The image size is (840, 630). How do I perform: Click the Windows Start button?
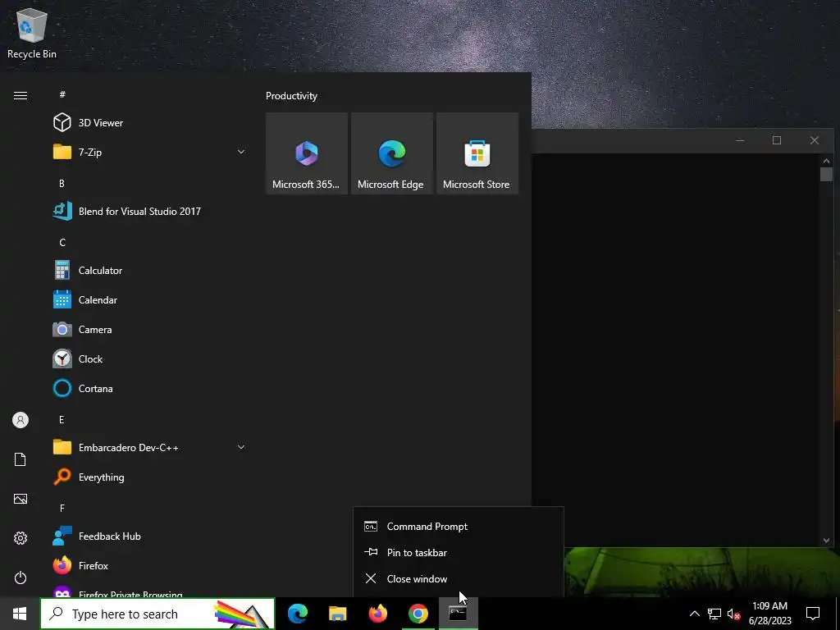20,614
